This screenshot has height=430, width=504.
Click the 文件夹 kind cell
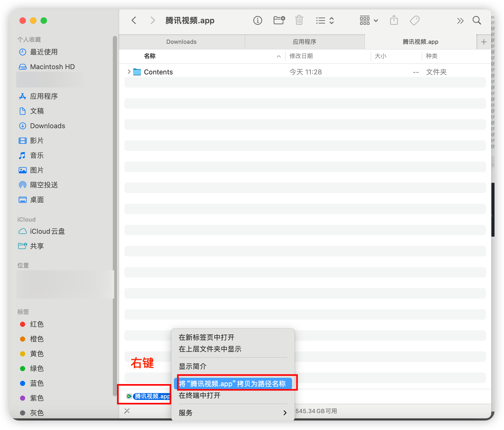(436, 72)
